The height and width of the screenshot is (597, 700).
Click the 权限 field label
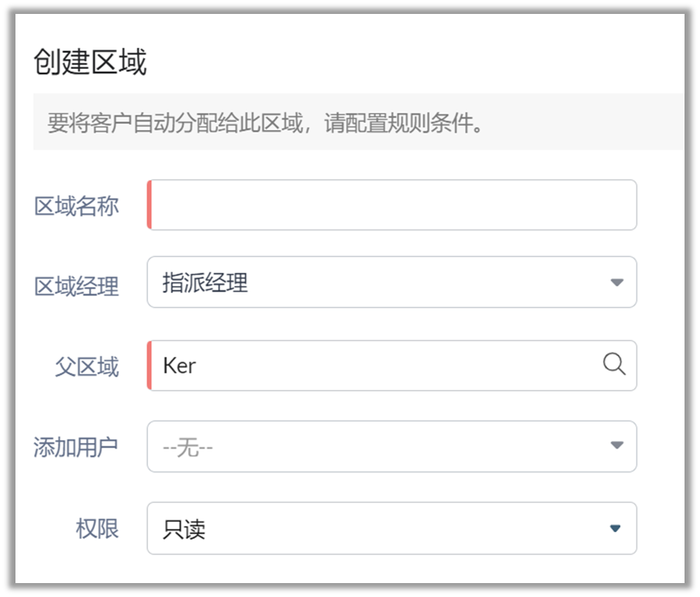coord(97,529)
